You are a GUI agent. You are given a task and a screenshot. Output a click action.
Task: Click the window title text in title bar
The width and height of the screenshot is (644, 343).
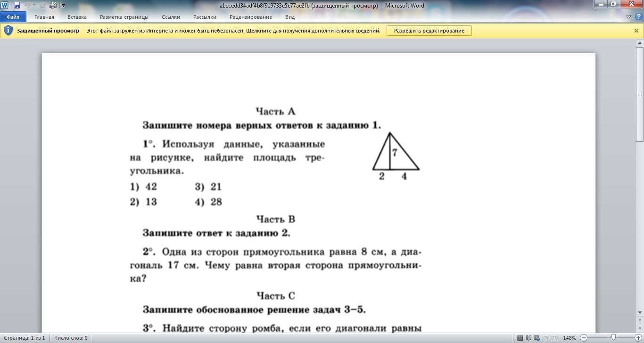pos(322,6)
